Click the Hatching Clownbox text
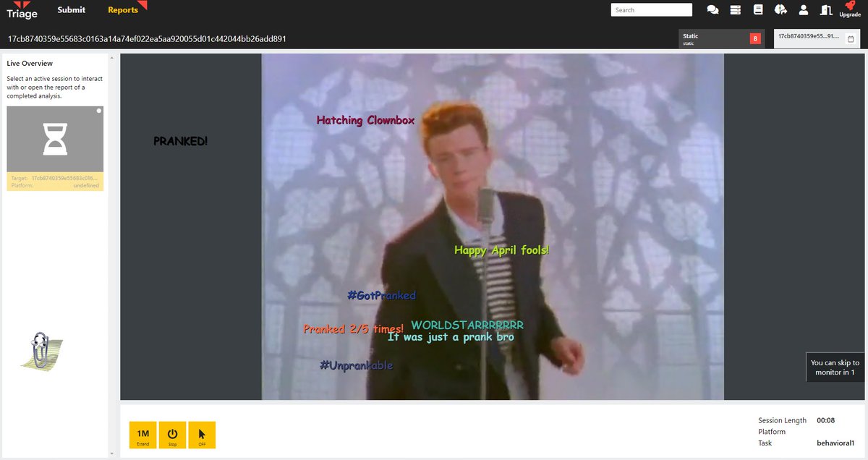Screen dimensions: 868x460 point(366,120)
